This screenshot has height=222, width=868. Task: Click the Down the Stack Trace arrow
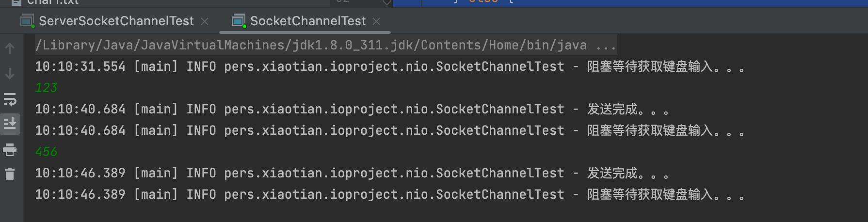(x=10, y=74)
